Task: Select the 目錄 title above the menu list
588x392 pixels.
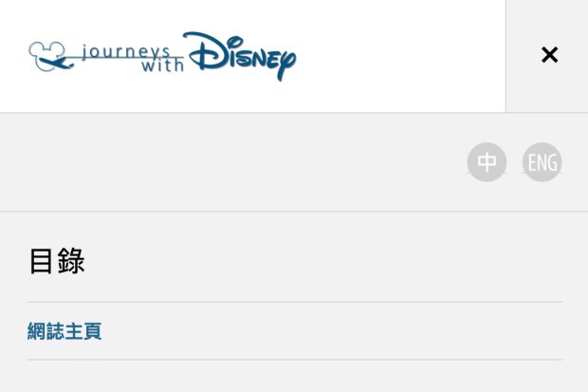Action: (57, 261)
